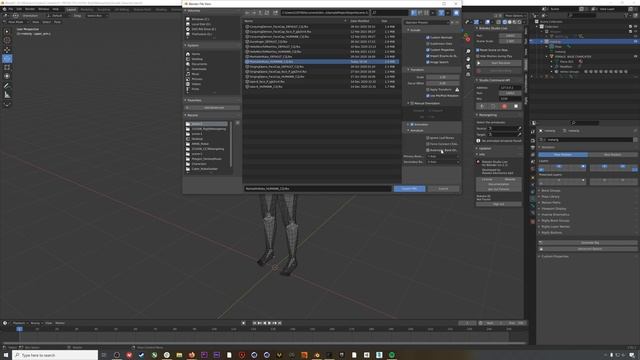The width and height of the screenshot is (640, 360).
Task: Click red record icon in Rokoko command row
Action: (504, 106)
